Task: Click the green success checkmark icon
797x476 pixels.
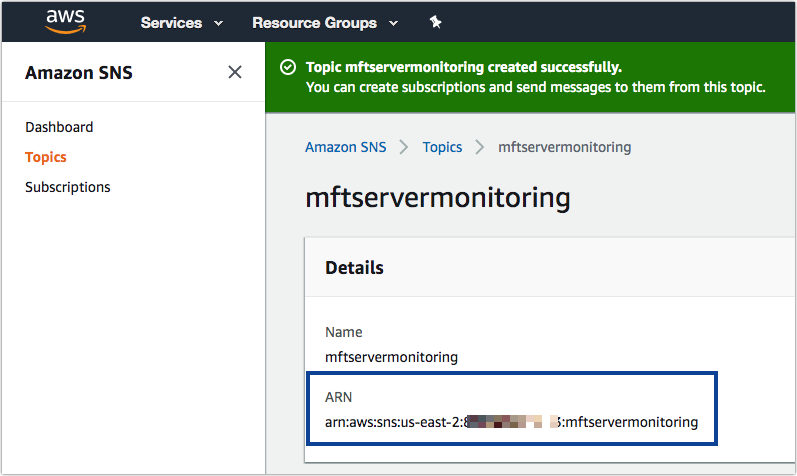Action: coord(288,68)
